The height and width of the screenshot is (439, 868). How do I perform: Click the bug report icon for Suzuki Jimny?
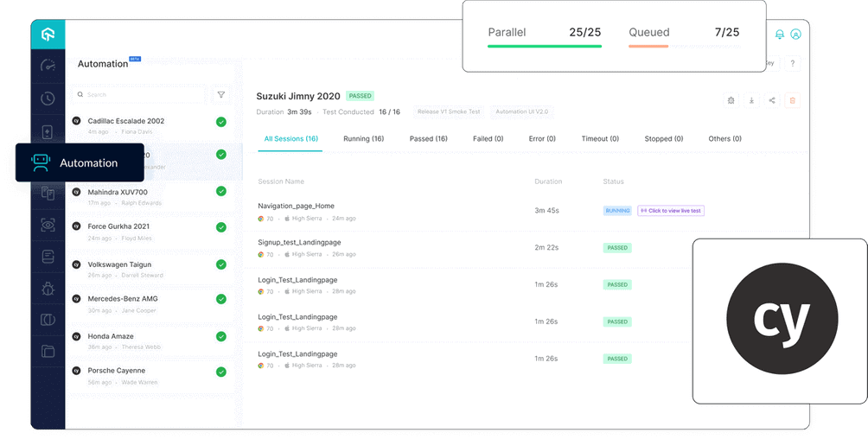(x=731, y=100)
